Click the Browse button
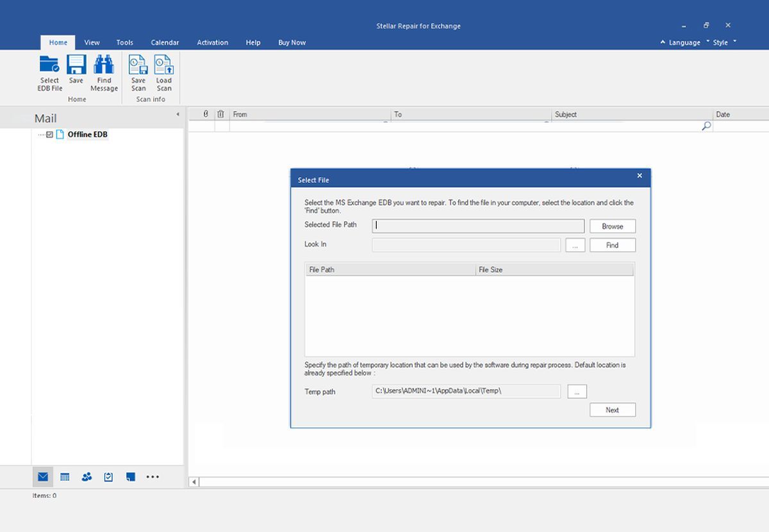769x532 pixels. point(613,226)
